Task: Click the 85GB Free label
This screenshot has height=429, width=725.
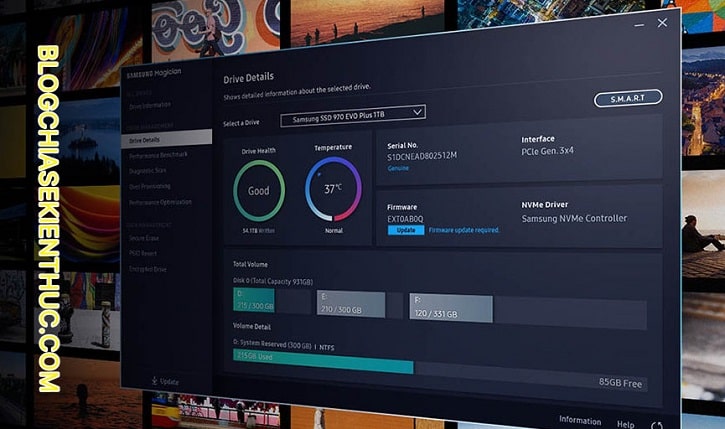Action: point(620,383)
